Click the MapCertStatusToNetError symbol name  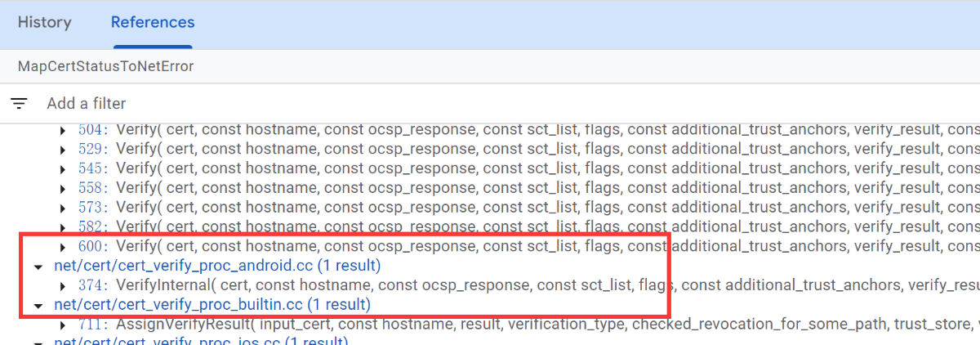105,66
